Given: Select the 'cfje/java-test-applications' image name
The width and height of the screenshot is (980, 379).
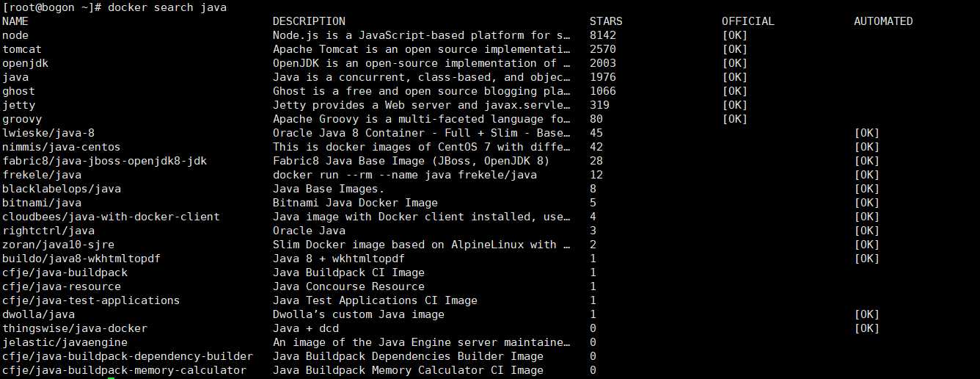Looking at the screenshot, I should [91, 300].
